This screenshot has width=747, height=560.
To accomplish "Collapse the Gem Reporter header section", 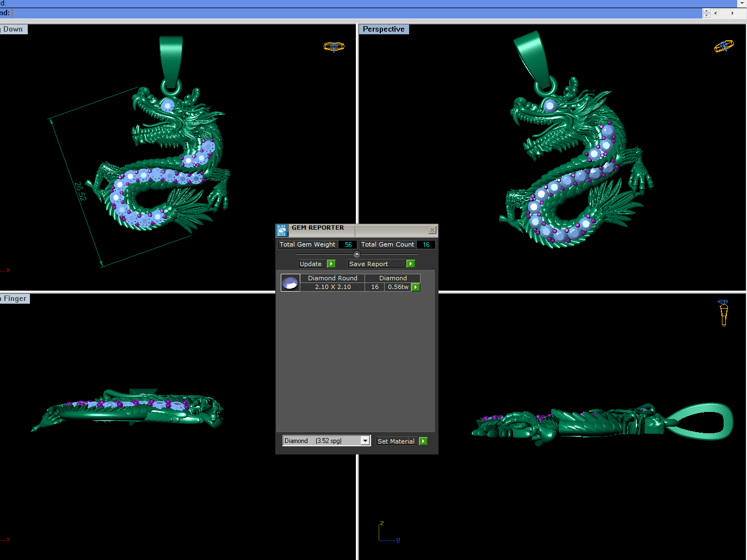I will tap(357, 254).
